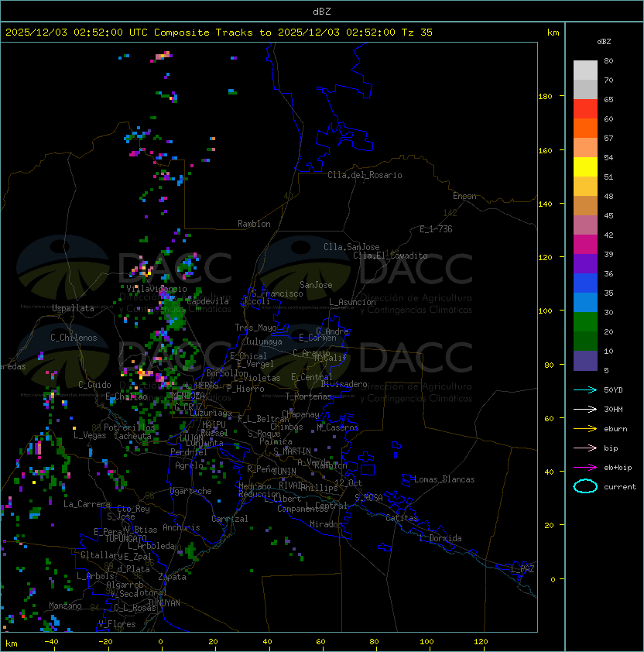The image size is (644, 652).
Task: Click the VillaVicencio map label
Action: pos(156,289)
